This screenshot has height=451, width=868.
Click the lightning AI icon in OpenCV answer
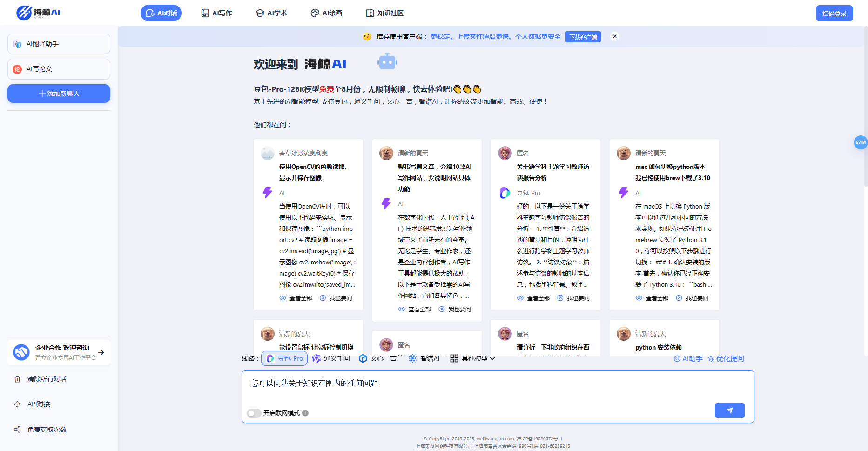(268, 193)
